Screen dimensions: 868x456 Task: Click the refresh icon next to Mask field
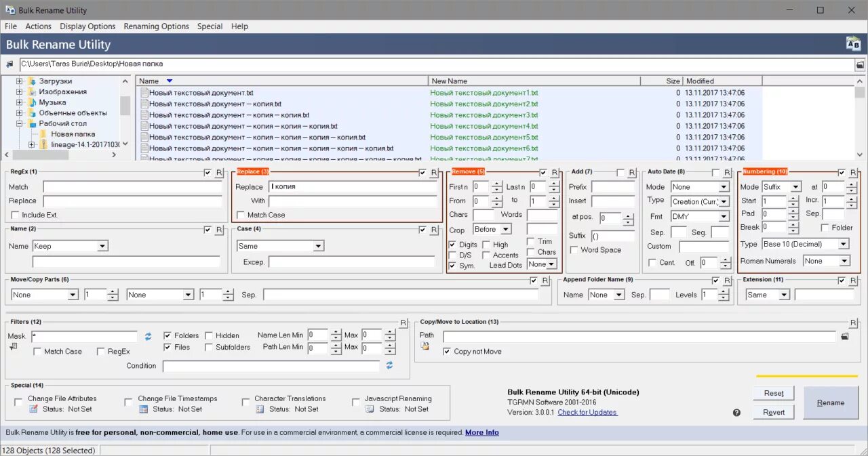pos(148,336)
